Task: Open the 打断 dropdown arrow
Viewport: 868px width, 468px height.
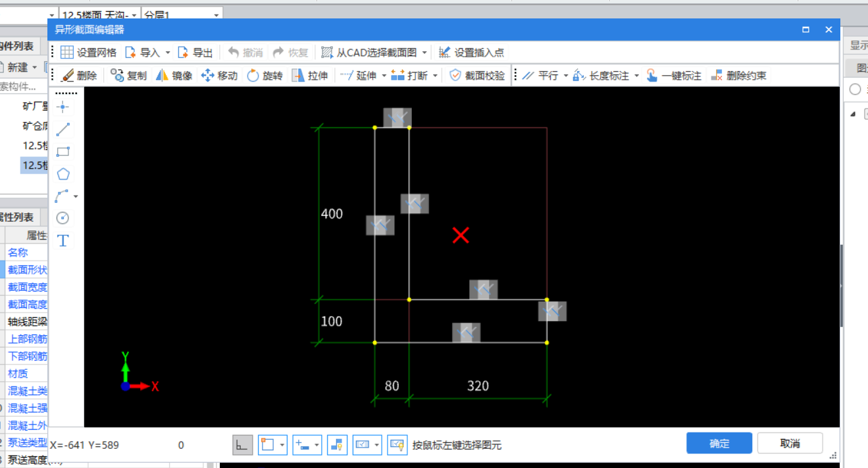Action: coord(435,76)
